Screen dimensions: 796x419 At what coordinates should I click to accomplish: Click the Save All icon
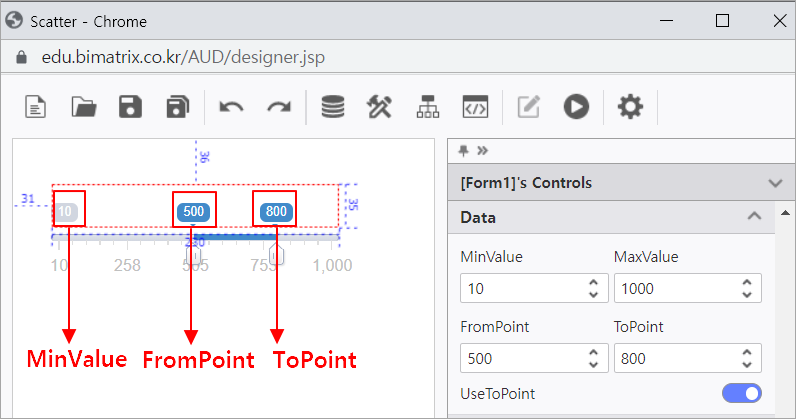click(177, 106)
